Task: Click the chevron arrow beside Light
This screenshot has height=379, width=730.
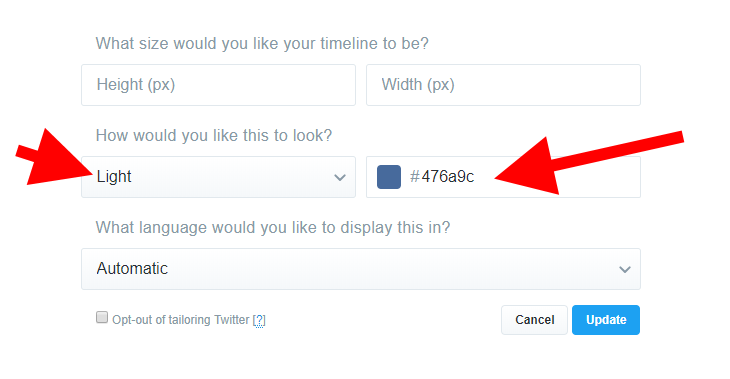Action: click(x=340, y=177)
